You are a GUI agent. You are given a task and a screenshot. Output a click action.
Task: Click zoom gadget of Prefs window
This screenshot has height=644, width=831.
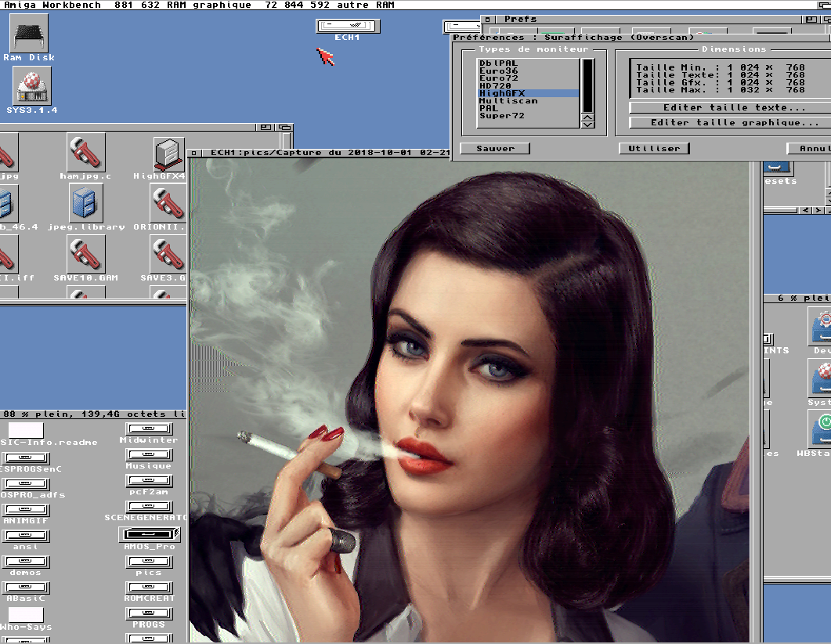point(811,19)
